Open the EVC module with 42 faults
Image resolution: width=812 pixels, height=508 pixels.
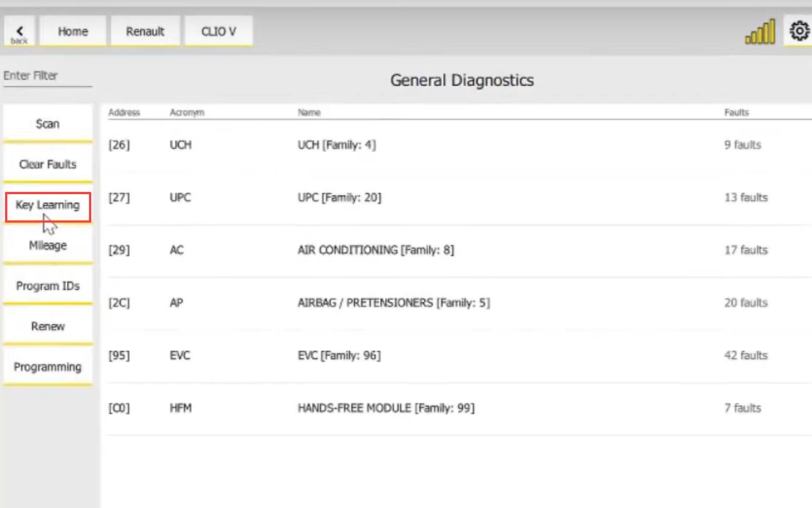click(339, 355)
